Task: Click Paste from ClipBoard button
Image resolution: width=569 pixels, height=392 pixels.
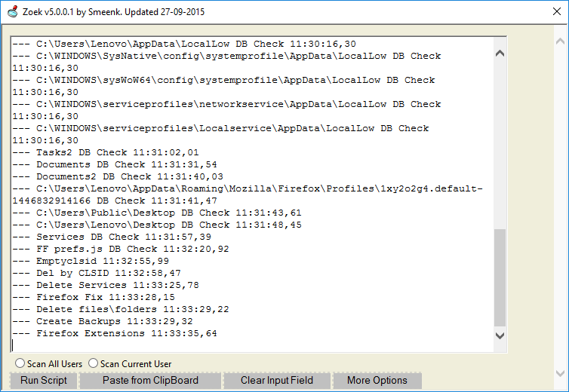Action: click(150, 380)
